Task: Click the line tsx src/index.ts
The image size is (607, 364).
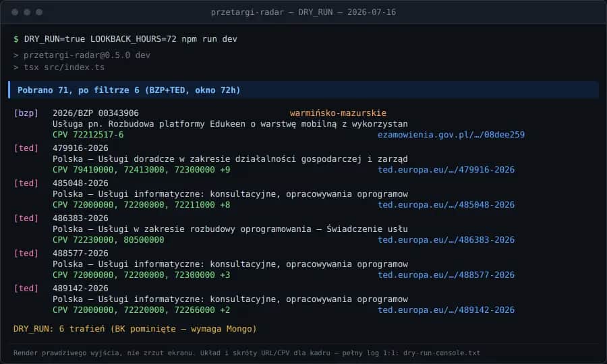Action: (64, 67)
